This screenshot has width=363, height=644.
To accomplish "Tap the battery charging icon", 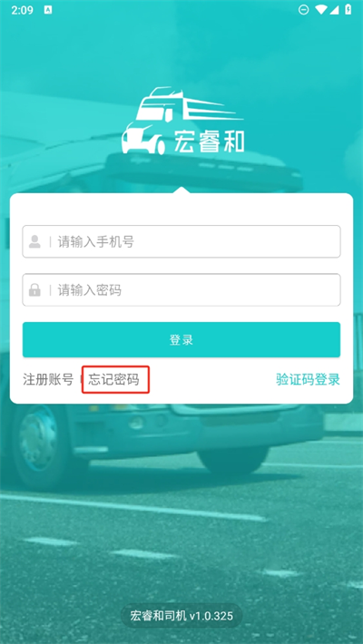I will pyautogui.click(x=348, y=10).
